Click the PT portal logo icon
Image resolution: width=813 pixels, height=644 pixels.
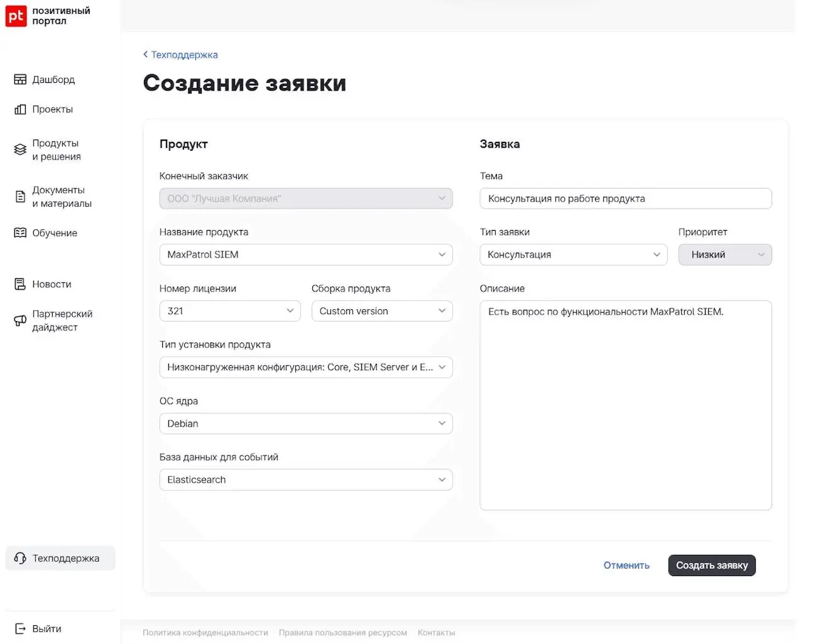(x=16, y=16)
